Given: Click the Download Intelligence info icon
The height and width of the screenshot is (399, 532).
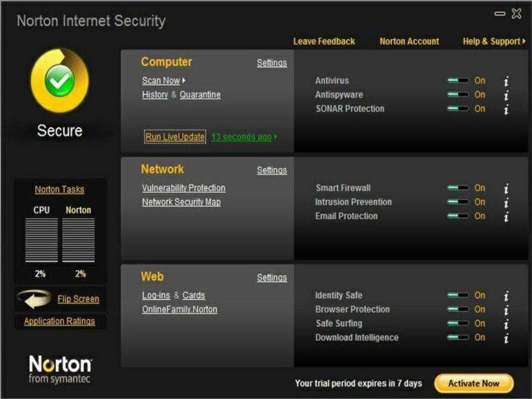Looking at the screenshot, I should click(507, 338).
